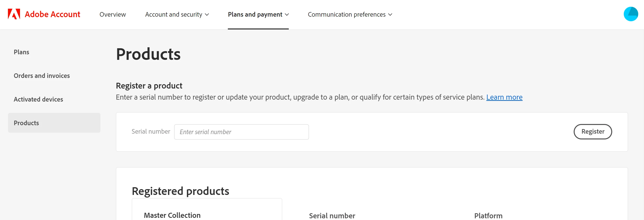The height and width of the screenshot is (220, 644).
Task: Expand the Account and security chevron
Action: pos(207,14)
